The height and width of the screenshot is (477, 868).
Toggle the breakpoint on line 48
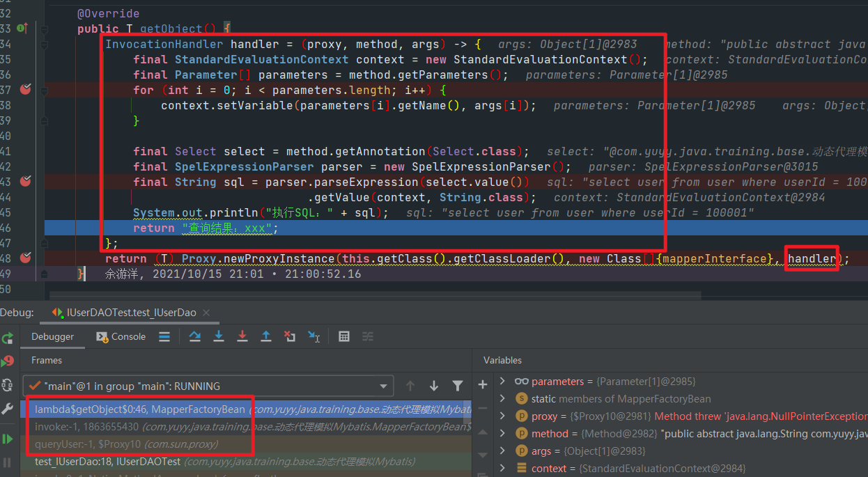tap(26, 258)
